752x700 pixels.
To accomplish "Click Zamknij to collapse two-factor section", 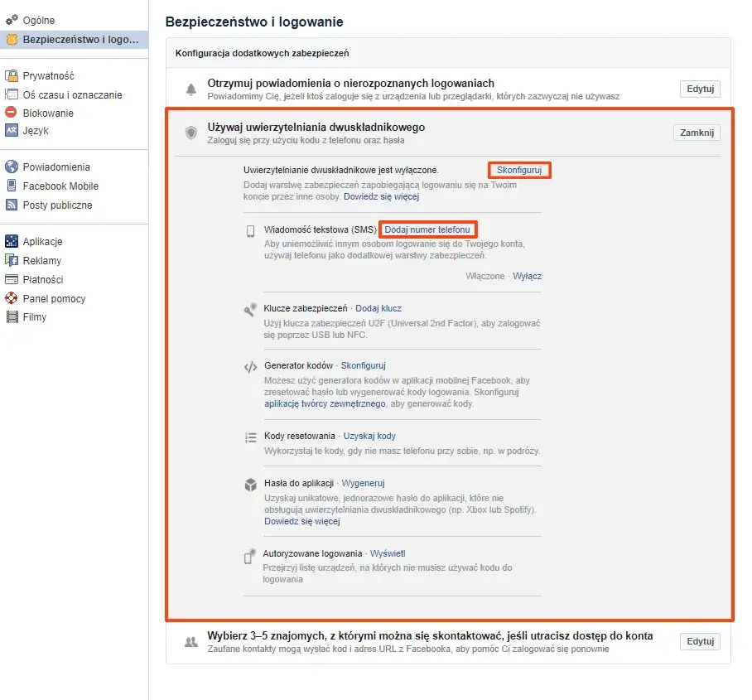I will point(697,132).
